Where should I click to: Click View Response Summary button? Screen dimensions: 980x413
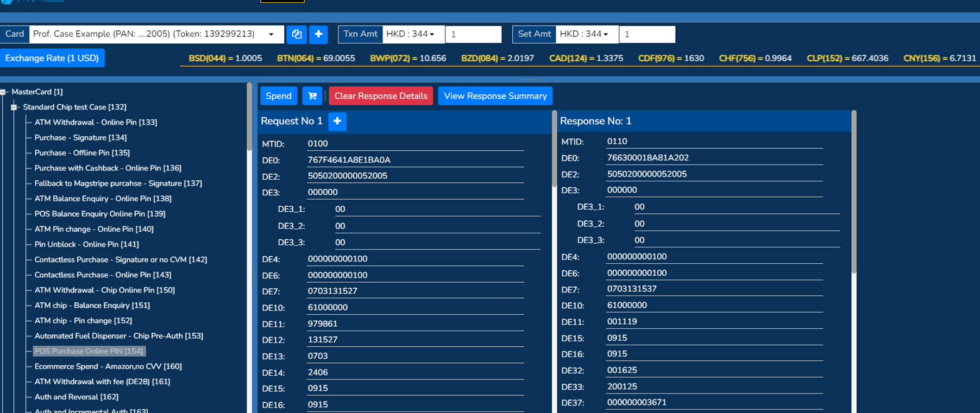[x=495, y=96]
